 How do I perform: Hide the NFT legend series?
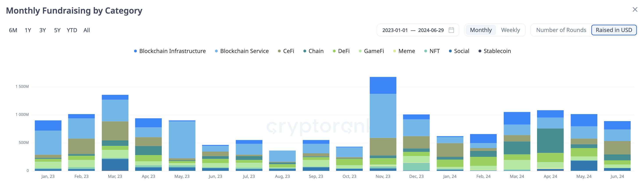click(x=432, y=51)
